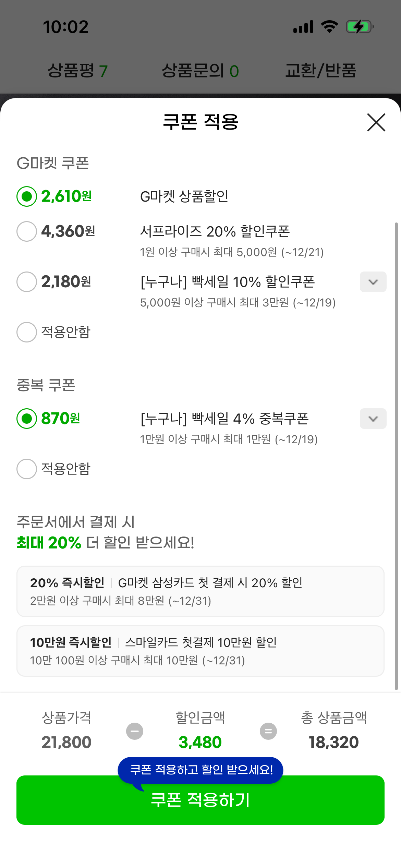
Task: Tap the minus icon between price and discount
Action: point(135,731)
